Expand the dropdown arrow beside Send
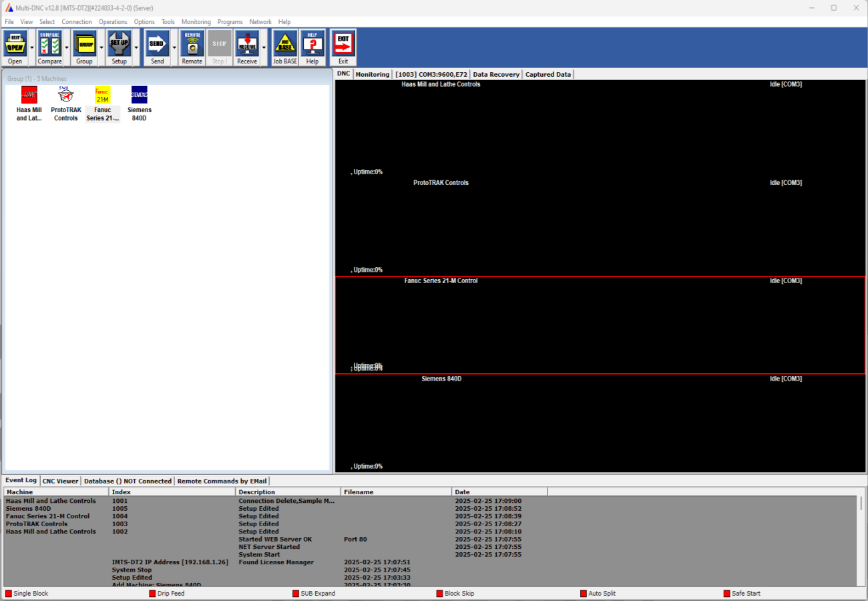Viewport: 868px width, 601px height. [x=174, y=47]
